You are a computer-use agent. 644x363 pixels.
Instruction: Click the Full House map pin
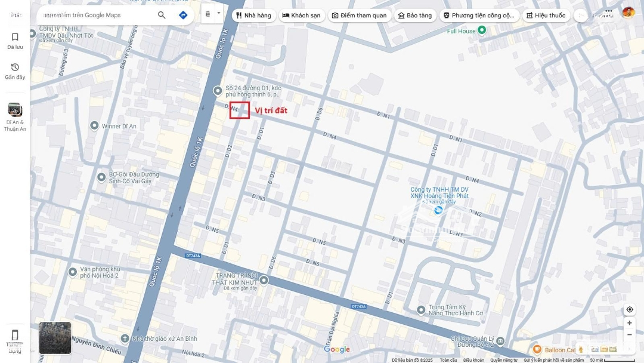482,30
